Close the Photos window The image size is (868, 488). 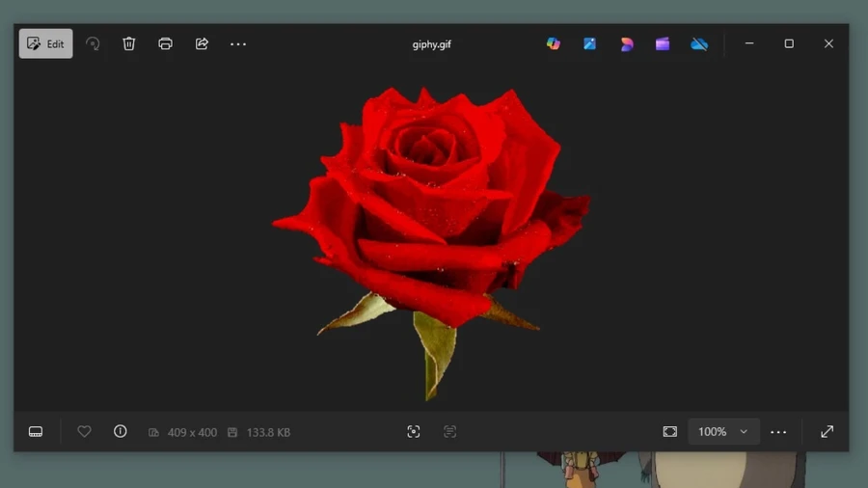coord(828,43)
